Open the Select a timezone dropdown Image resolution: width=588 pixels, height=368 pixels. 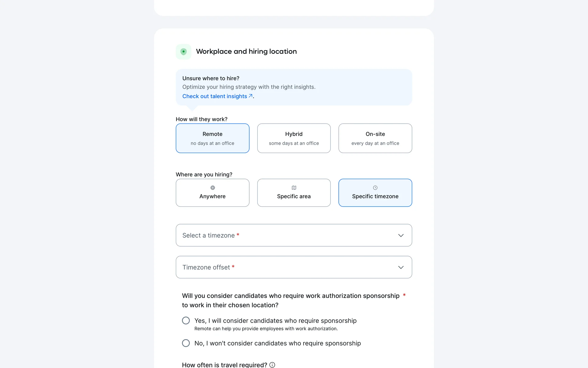click(x=288, y=235)
